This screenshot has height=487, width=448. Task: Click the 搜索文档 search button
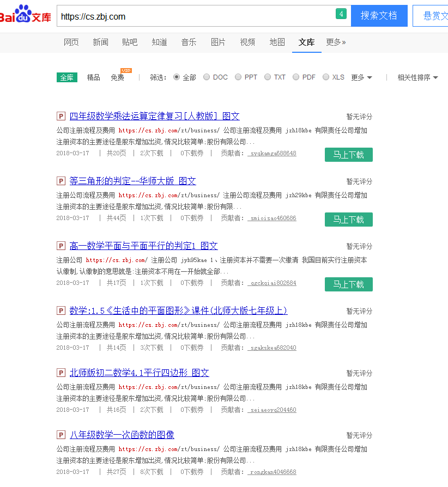pos(379,16)
